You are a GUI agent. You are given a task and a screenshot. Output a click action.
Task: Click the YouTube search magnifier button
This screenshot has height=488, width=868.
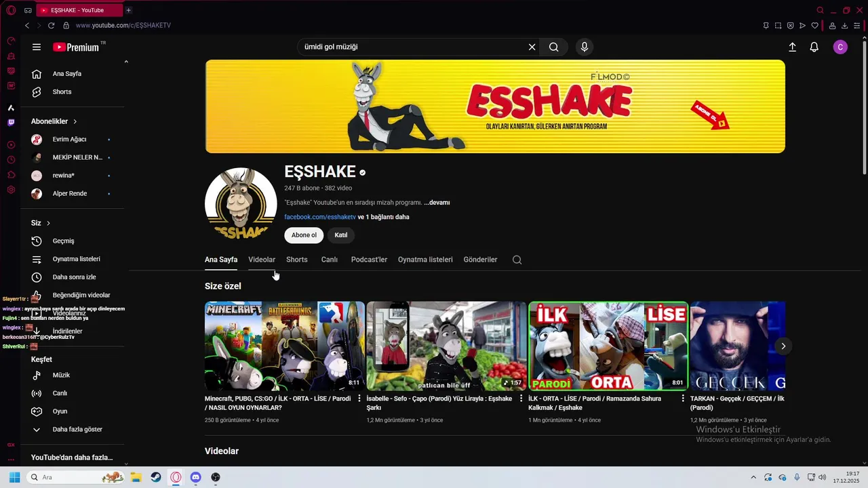(554, 47)
